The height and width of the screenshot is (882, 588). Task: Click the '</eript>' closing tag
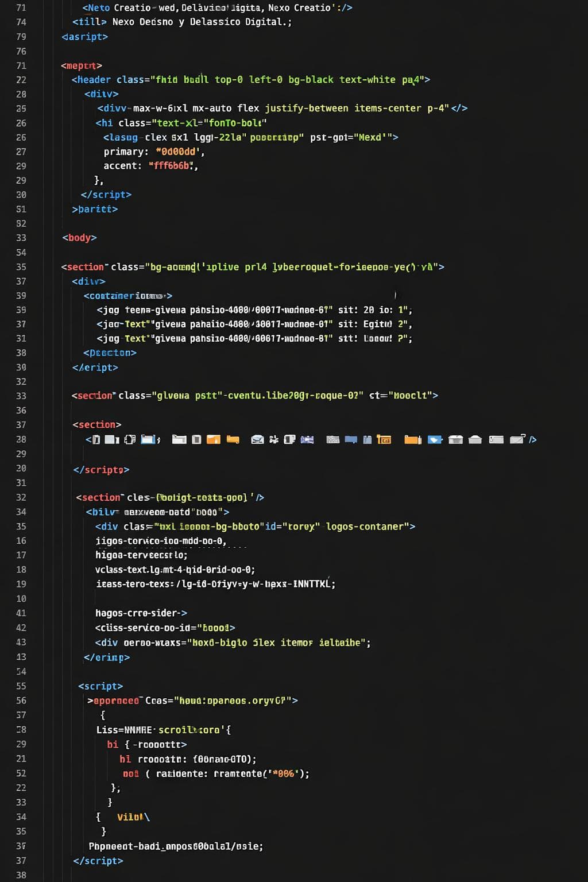pos(95,367)
